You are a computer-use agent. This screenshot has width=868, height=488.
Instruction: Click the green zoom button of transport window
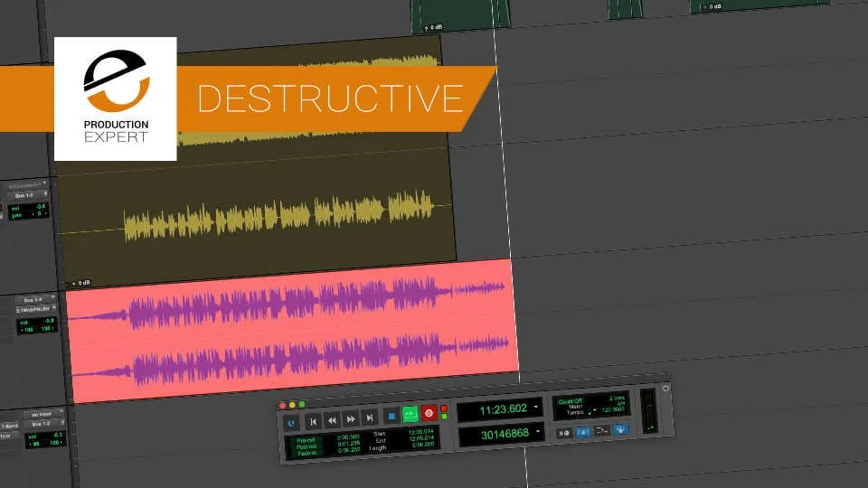pos(302,405)
